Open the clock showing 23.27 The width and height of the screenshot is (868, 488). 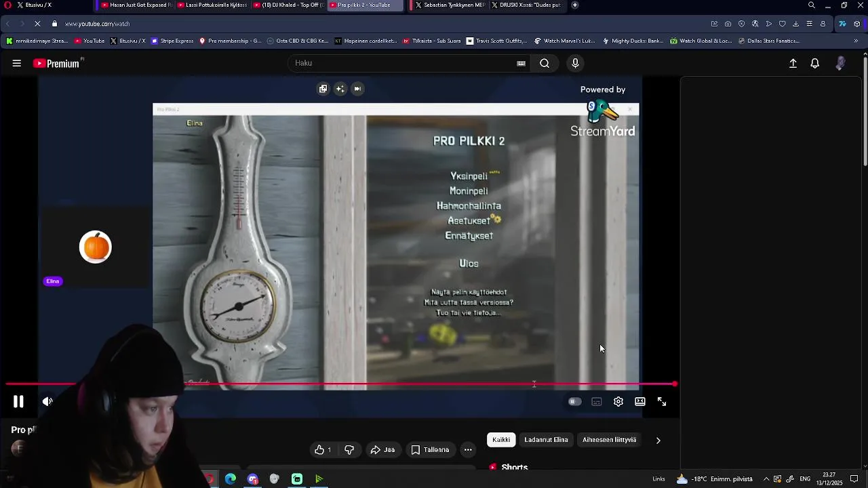829,479
